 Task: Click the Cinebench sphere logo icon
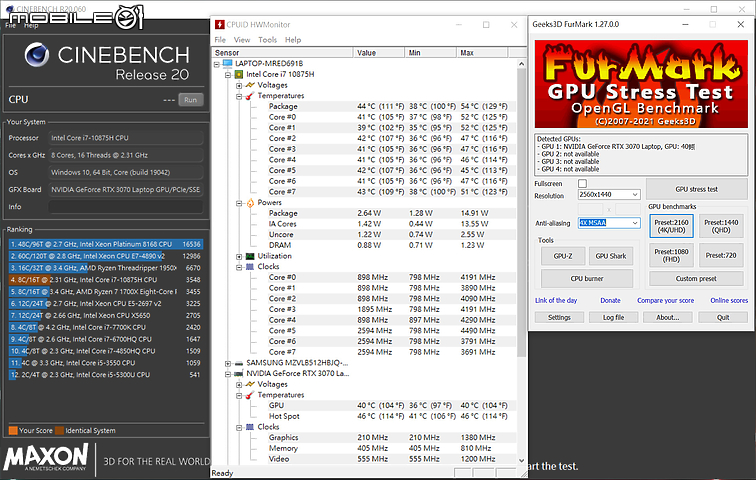coord(37,54)
